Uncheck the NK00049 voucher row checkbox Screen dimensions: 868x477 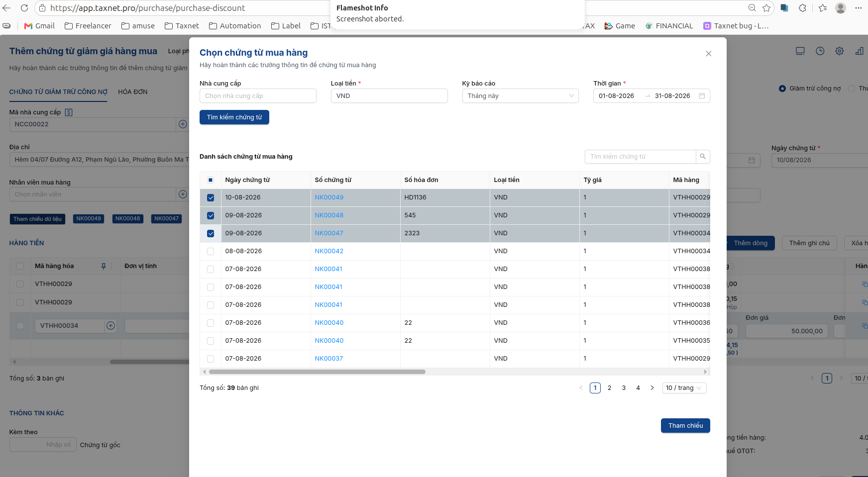tap(211, 197)
